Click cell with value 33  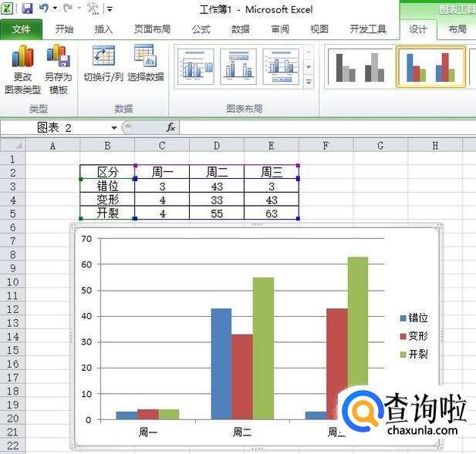[217, 199]
